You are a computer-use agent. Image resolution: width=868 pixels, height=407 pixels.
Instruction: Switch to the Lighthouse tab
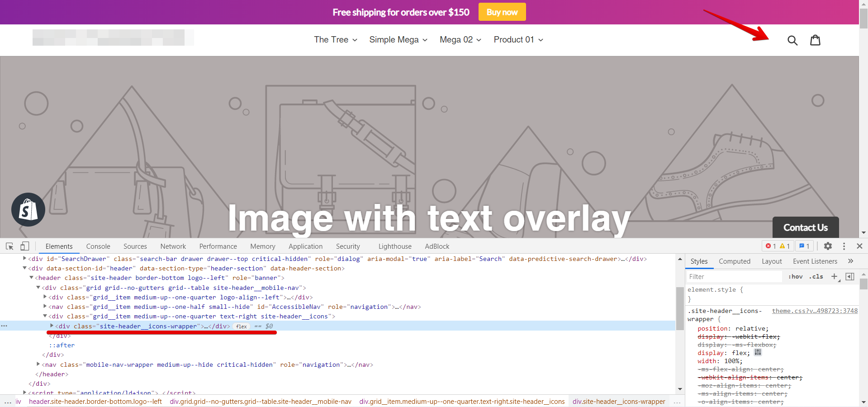point(395,246)
